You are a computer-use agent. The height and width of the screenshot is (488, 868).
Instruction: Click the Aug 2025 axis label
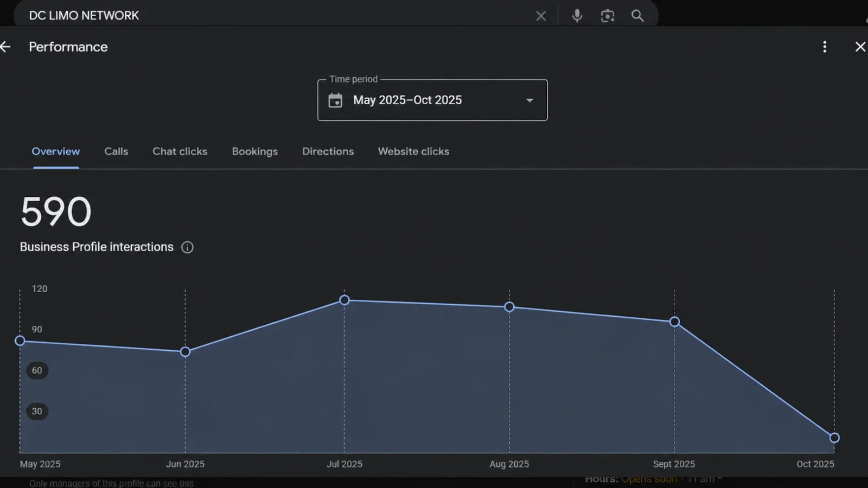(509, 464)
